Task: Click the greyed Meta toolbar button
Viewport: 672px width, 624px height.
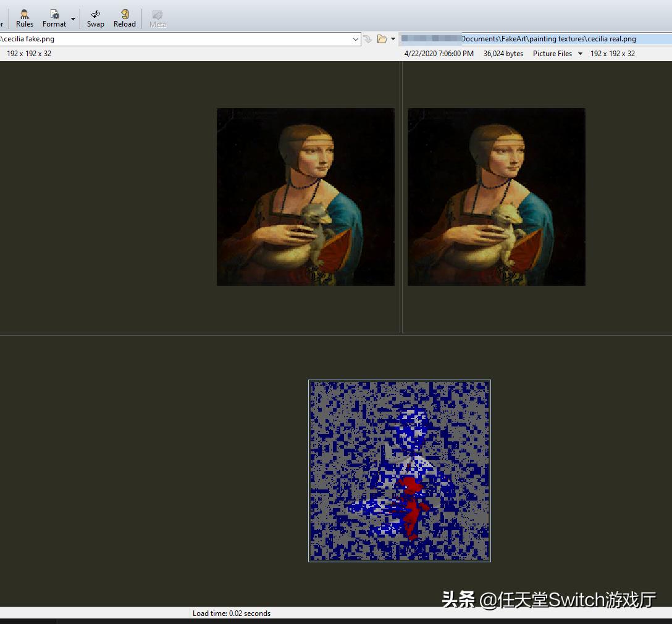Action: point(157,19)
